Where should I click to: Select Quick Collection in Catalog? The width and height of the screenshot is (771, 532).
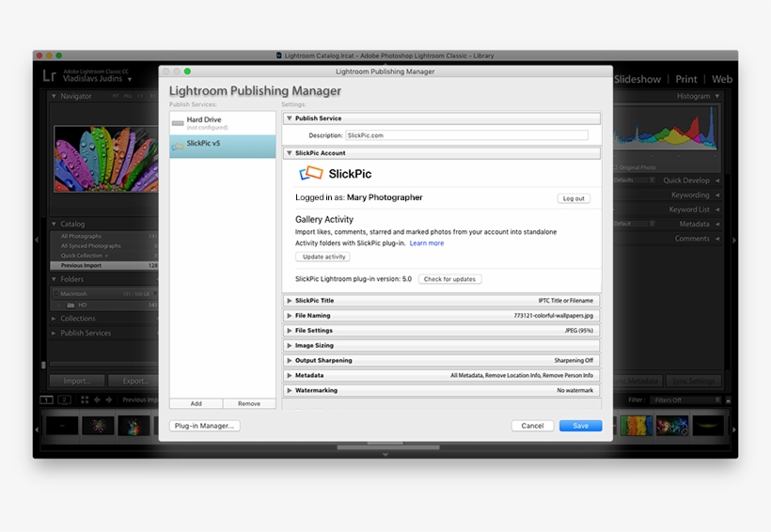[104, 256]
